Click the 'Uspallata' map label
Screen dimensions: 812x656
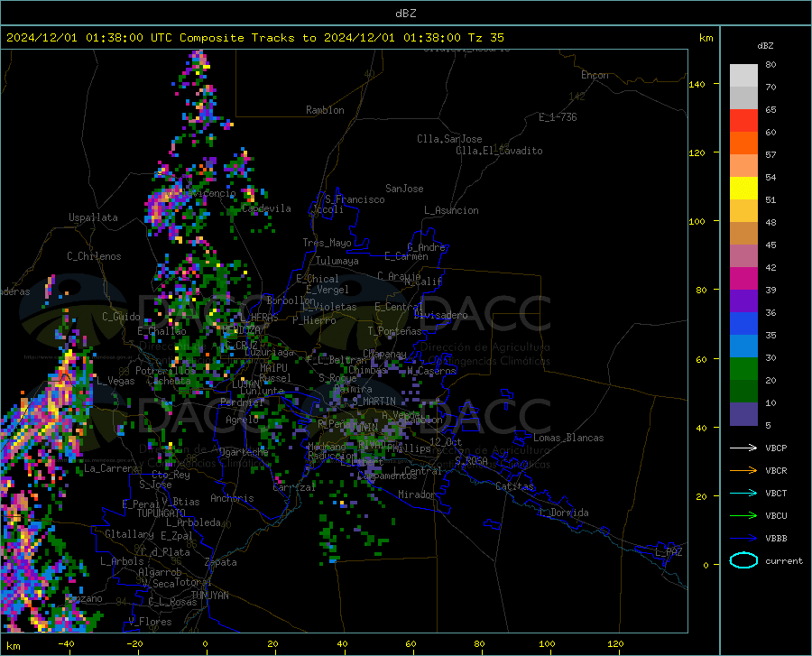pyautogui.click(x=93, y=218)
